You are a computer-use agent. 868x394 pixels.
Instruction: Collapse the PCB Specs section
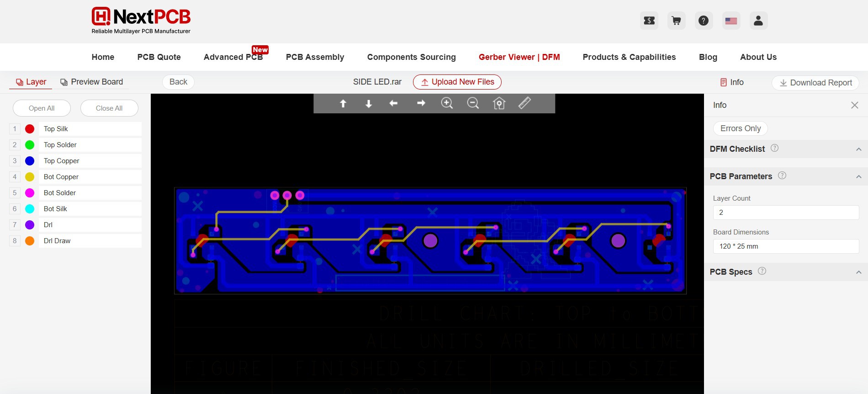point(858,272)
